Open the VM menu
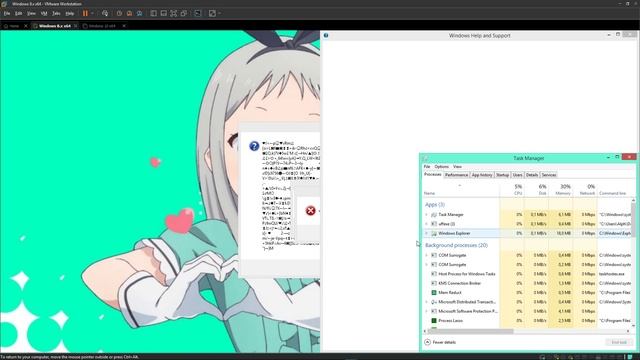The width and height of the screenshot is (640, 360). click(x=44, y=13)
